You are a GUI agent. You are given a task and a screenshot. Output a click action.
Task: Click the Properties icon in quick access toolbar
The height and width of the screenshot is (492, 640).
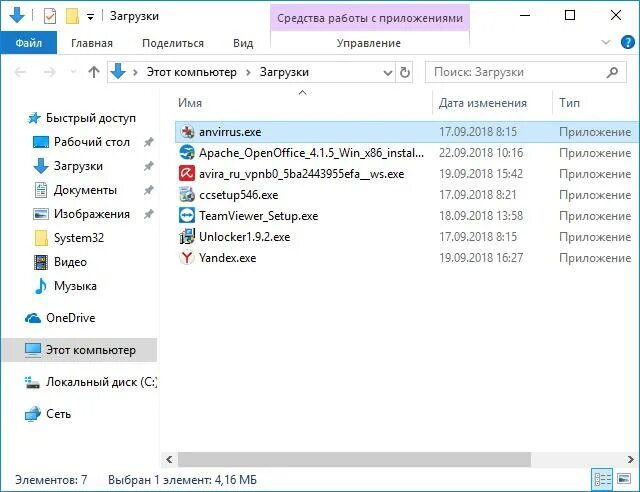[x=50, y=16]
